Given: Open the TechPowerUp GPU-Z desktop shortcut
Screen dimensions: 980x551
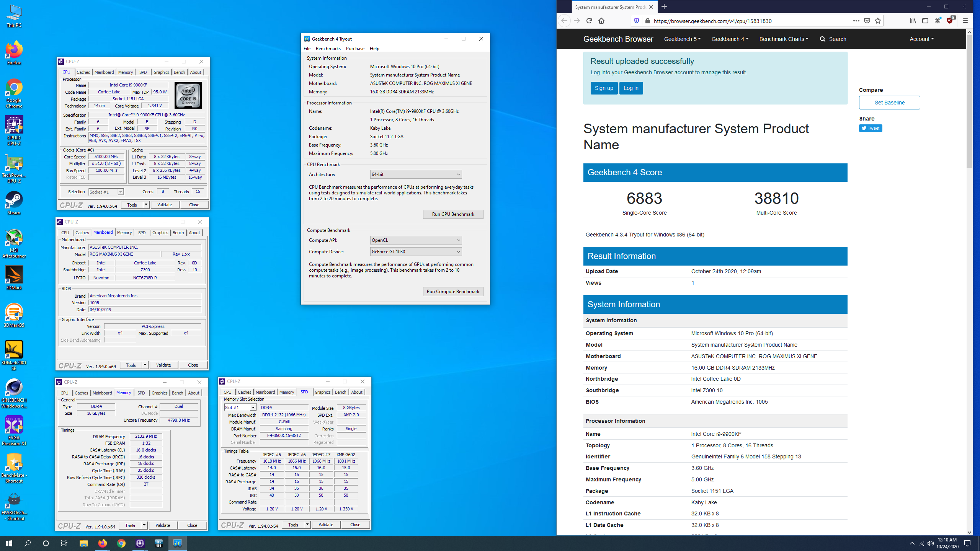Looking at the screenshot, I should [14, 168].
